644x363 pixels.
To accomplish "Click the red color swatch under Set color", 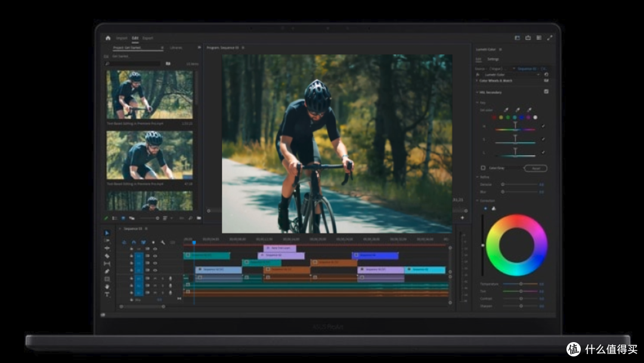I will [x=494, y=117].
